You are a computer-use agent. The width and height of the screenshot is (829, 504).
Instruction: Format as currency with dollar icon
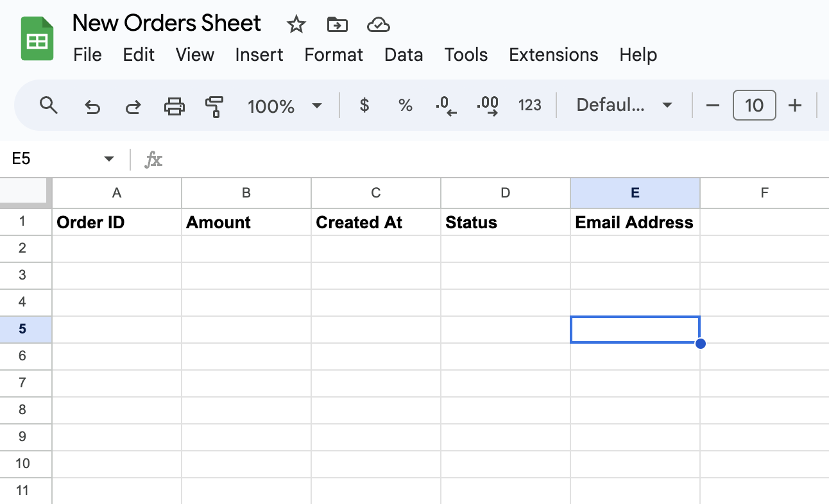[x=364, y=105]
